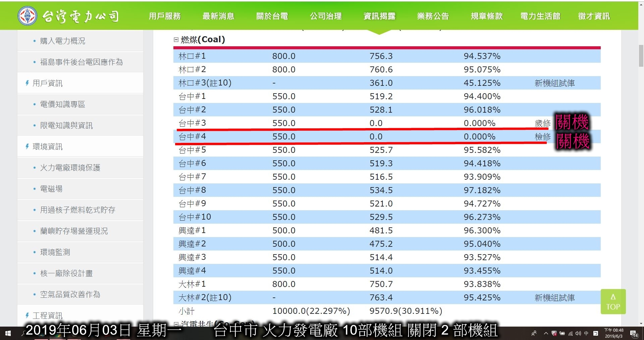Open 空氣品質改善作為 sidebar link
The image size is (644, 340).
coord(70,294)
